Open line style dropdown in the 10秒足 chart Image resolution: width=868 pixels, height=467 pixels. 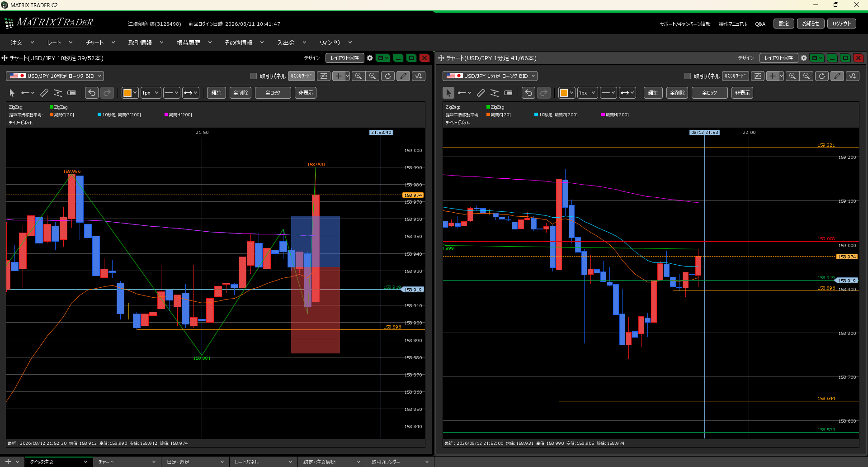[172, 93]
